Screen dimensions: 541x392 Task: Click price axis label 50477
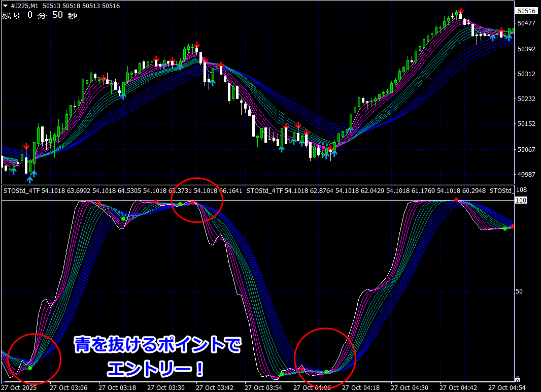point(526,23)
